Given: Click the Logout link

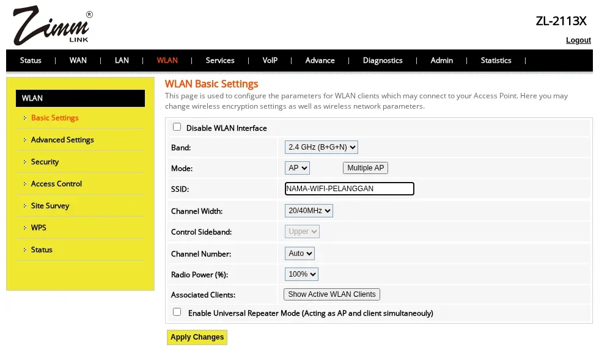Looking at the screenshot, I should (578, 40).
